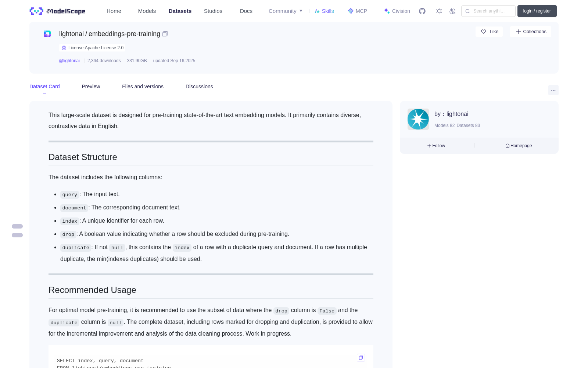
Task: Expand the Community dropdown menu
Action: coord(286,11)
